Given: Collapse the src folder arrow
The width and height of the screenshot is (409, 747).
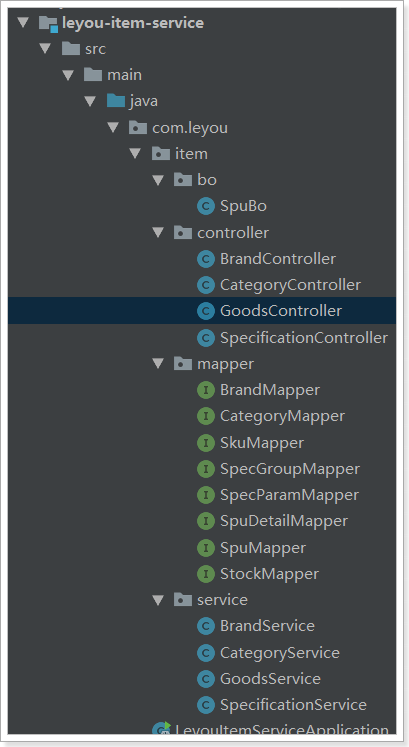Looking at the screenshot, I should pyautogui.click(x=46, y=49).
